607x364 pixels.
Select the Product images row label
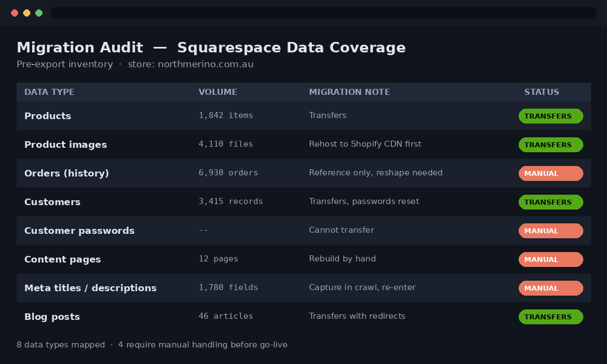(x=66, y=144)
